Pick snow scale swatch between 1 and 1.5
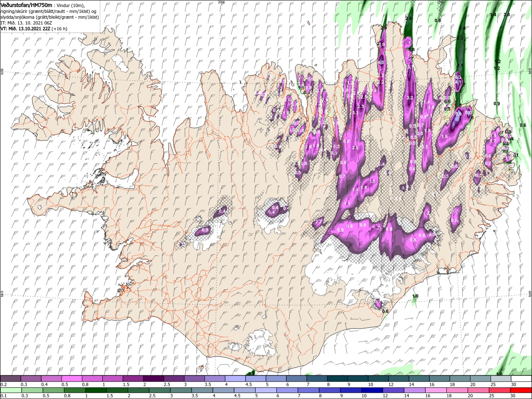Viewport: 532px width, 399px height. pos(113,379)
